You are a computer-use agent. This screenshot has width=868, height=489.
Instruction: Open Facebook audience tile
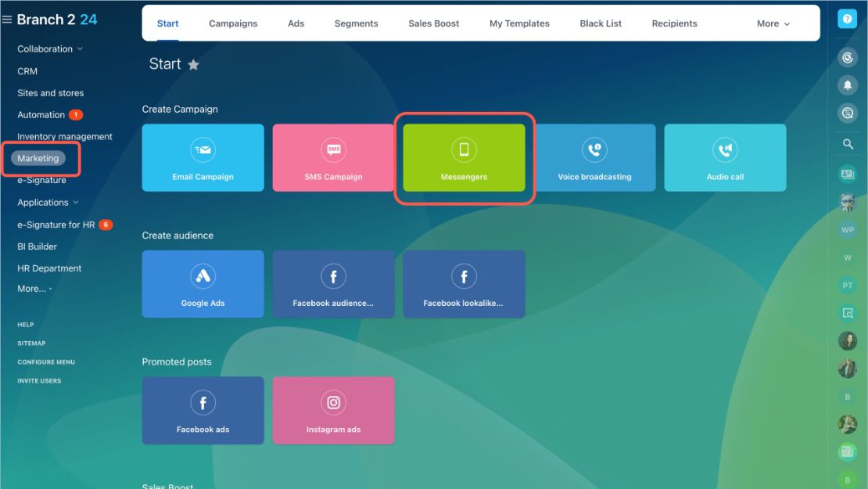(333, 284)
